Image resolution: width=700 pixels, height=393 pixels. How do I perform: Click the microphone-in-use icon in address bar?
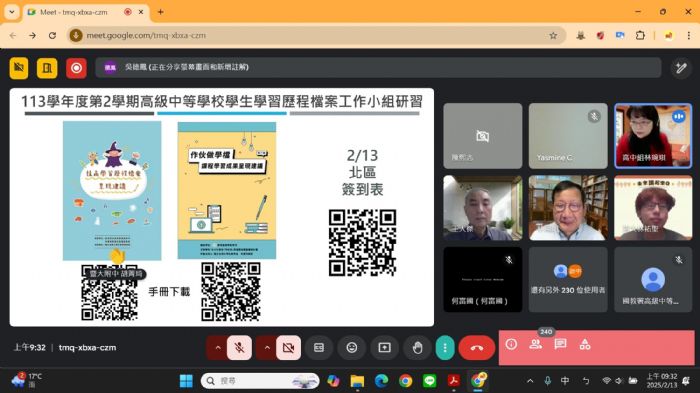point(76,35)
